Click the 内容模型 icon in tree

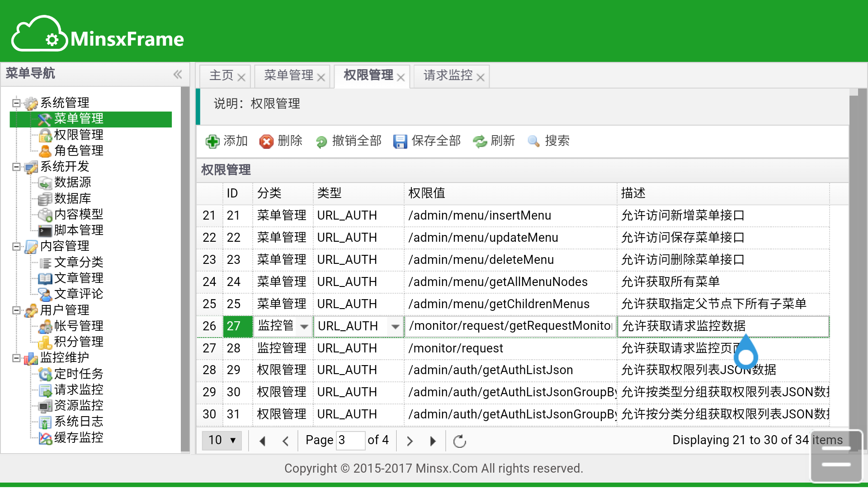(45, 215)
